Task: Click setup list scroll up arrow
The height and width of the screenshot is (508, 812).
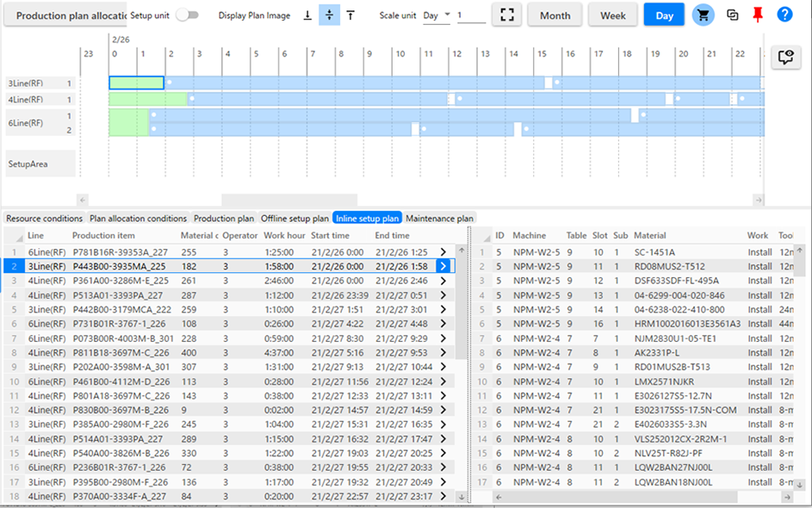Action: pos(462,251)
